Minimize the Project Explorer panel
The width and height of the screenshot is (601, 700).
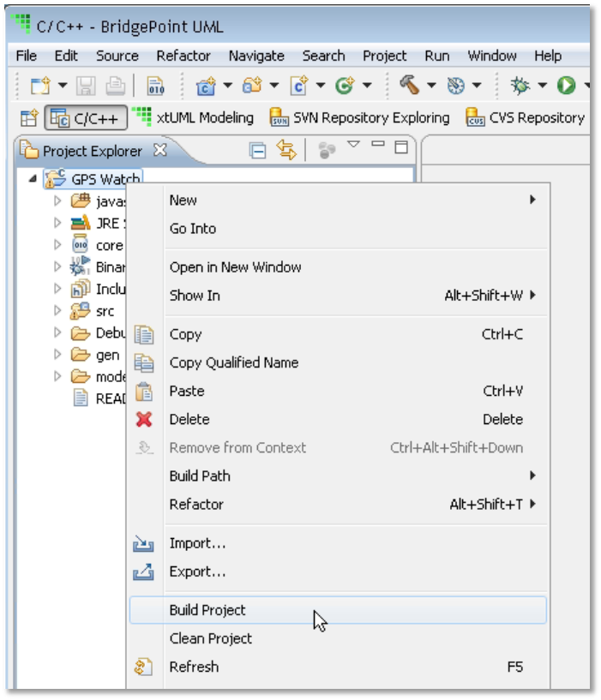(378, 144)
